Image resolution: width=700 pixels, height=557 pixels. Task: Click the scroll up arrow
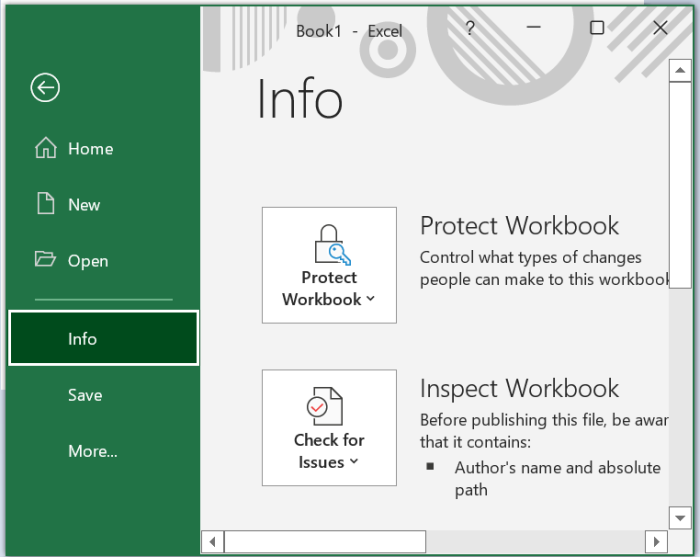680,71
